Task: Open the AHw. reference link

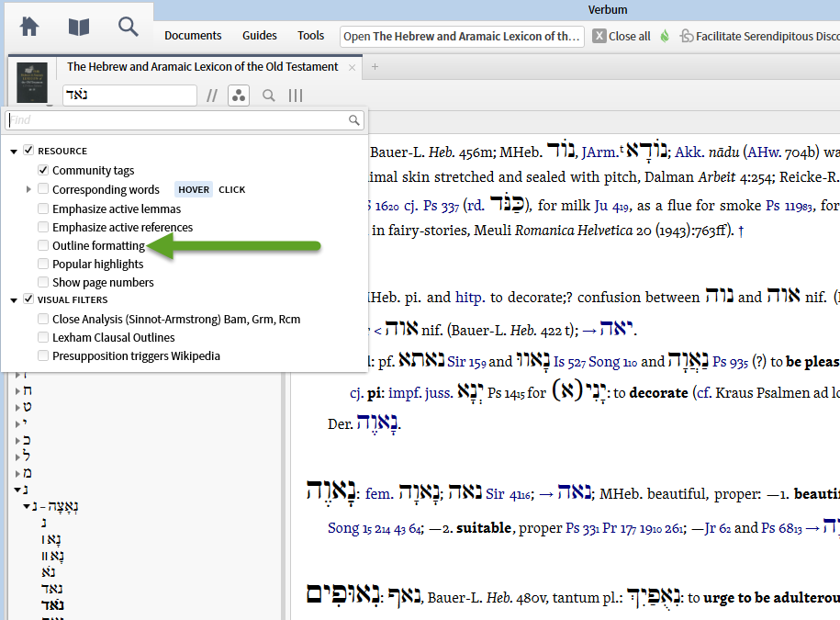Action: (x=766, y=152)
